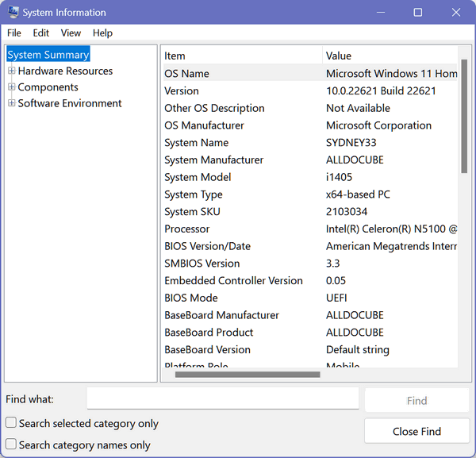
Task: Minimize the System Information window
Action: (381, 13)
